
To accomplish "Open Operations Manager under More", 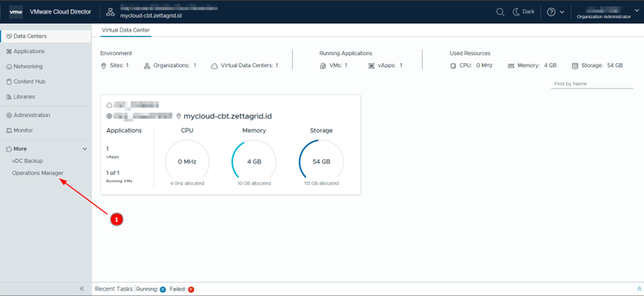I will pos(38,173).
